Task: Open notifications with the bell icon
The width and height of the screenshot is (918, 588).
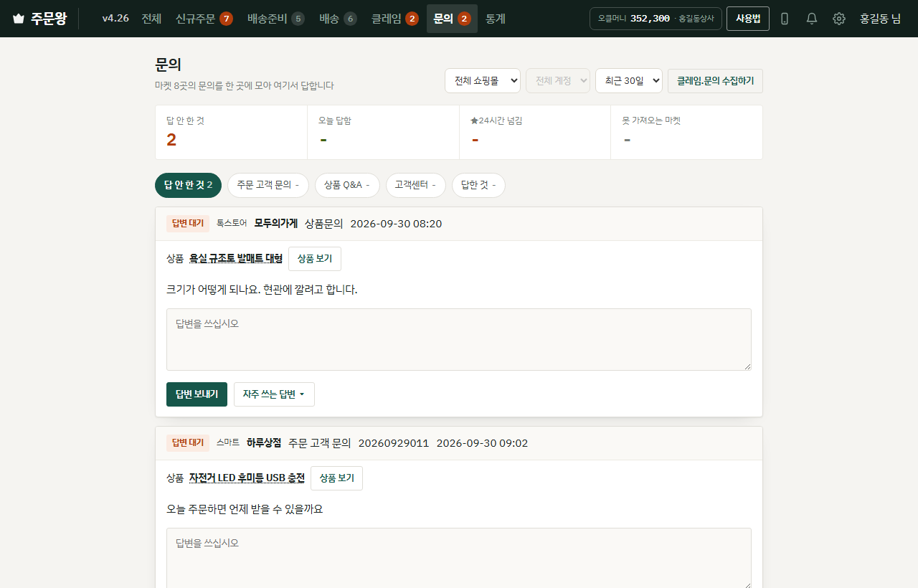Action: click(x=812, y=19)
